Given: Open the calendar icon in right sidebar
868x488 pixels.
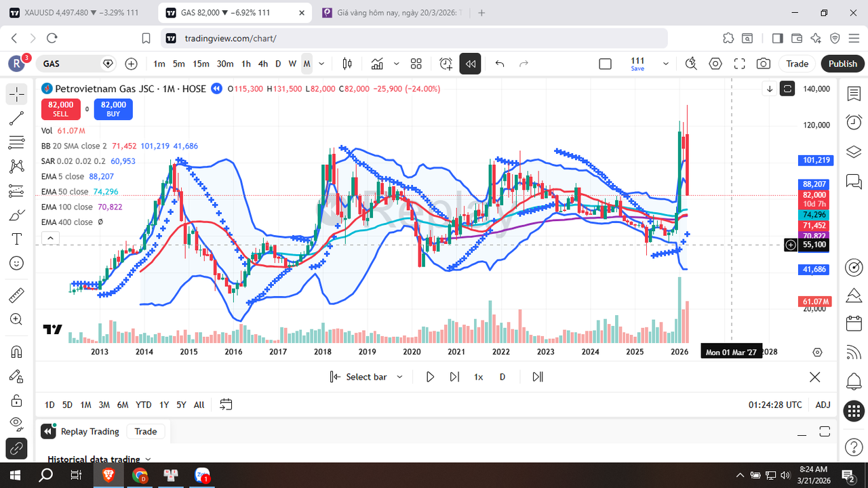Looking at the screenshot, I should (854, 323).
